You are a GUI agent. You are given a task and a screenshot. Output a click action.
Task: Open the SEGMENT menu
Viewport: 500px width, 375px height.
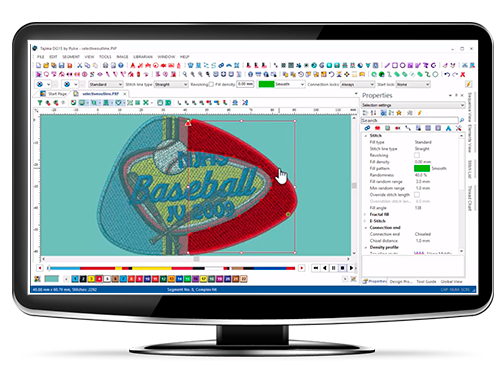click(71, 57)
